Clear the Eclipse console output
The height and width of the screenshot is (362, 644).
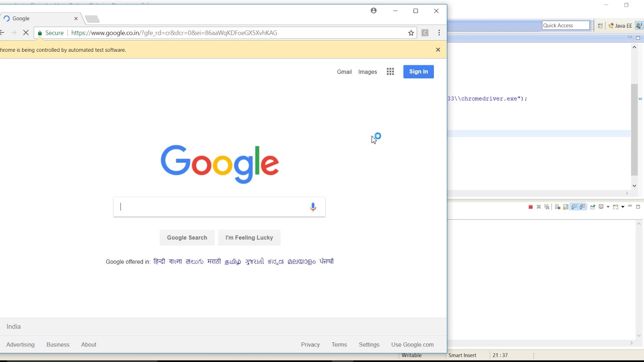click(557, 207)
